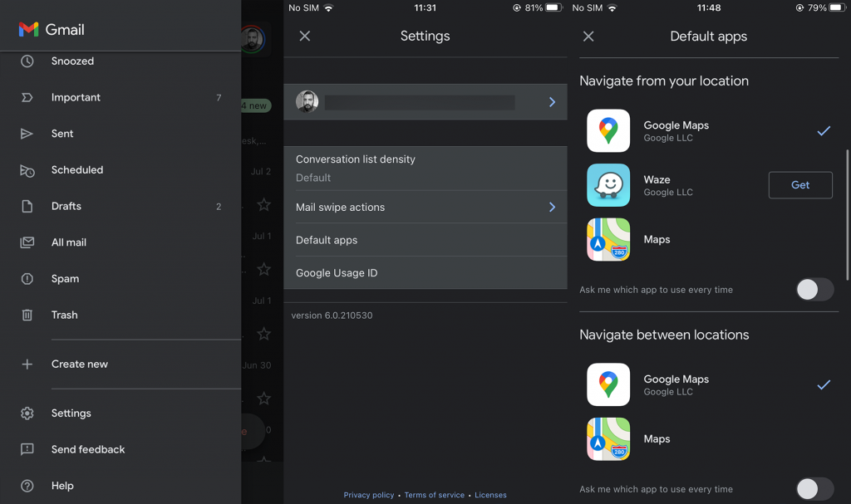Open the Scheduled folder
Viewport: 851px width, 504px height.
coord(121,170)
